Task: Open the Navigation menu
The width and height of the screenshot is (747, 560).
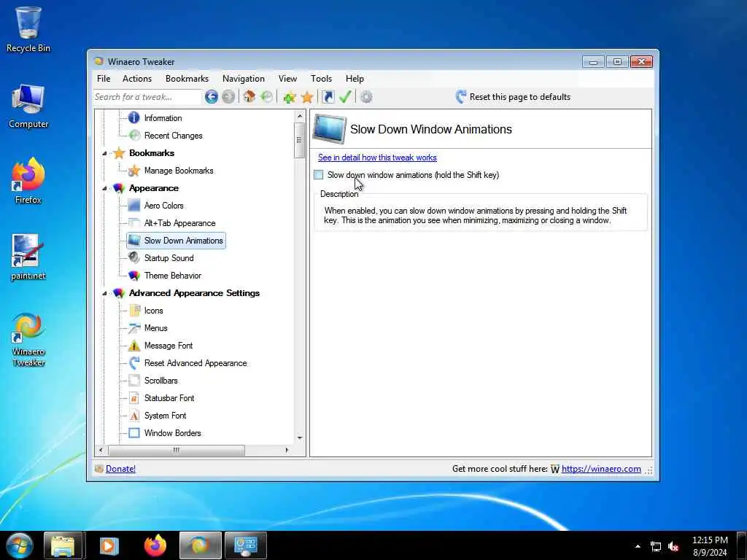Action: click(244, 79)
